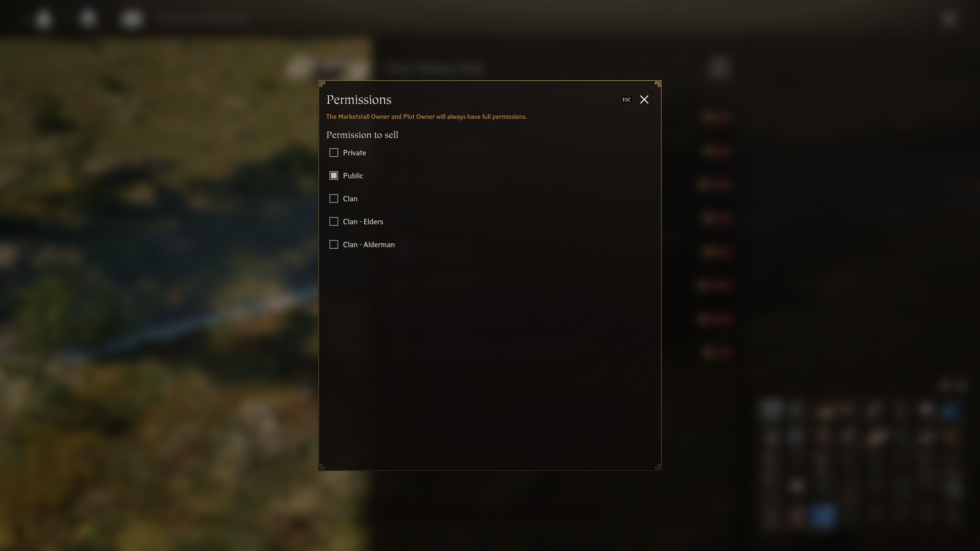Tick the Clan - Elders checkbox

click(x=334, y=221)
